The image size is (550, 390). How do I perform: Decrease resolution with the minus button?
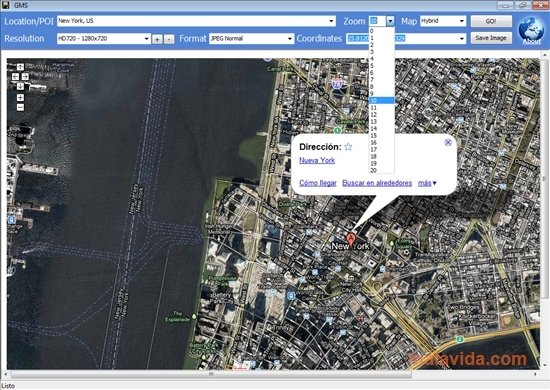tap(169, 39)
